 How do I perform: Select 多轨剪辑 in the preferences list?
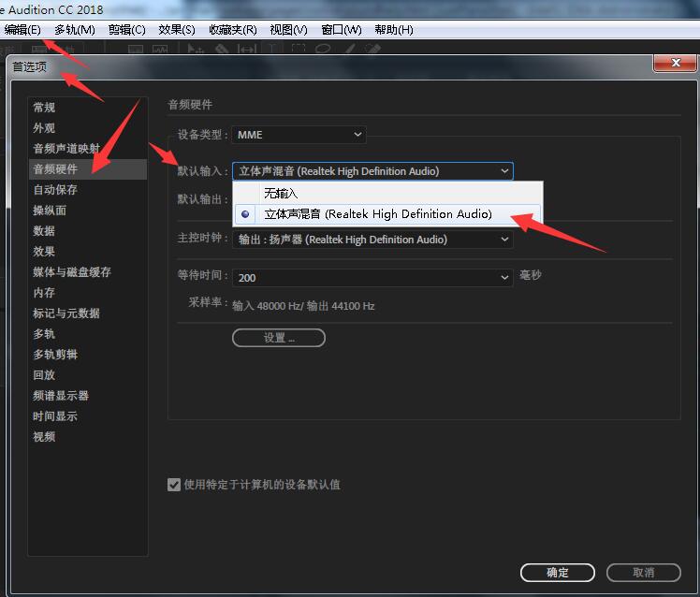click(88, 354)
